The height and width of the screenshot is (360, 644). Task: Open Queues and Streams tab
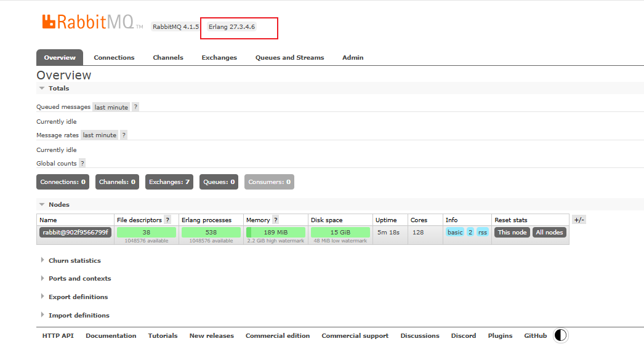(x=289, y=57)
